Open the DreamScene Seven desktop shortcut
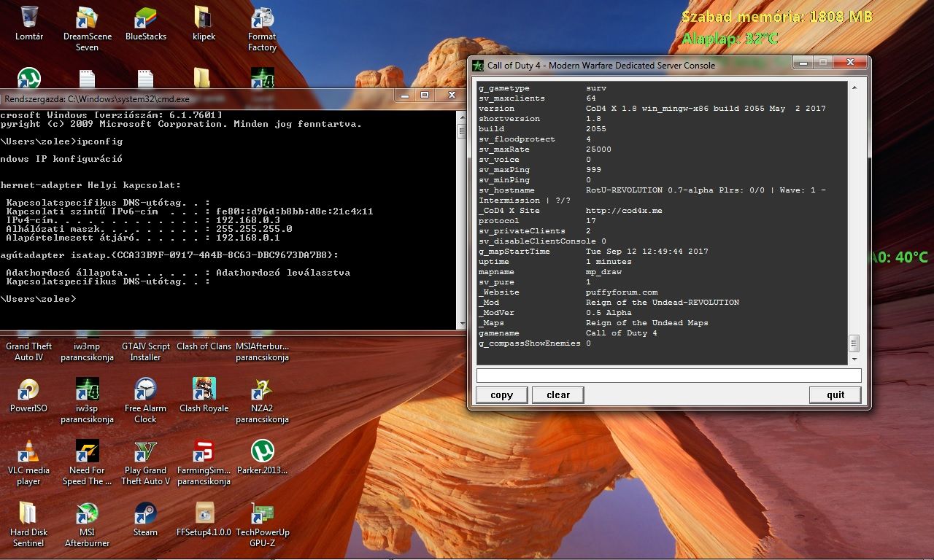This screenshot has height=560, width=934. 87,28
